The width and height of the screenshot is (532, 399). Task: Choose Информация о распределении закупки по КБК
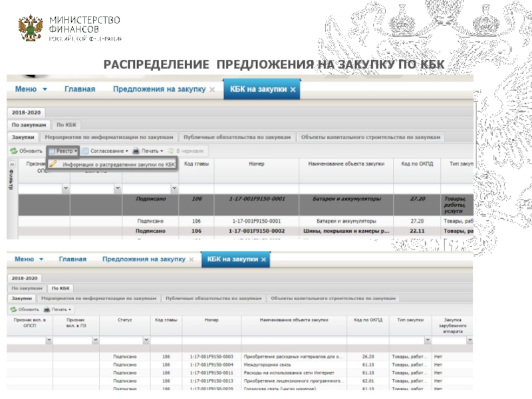pyautogui.click(x=119, y=164)
